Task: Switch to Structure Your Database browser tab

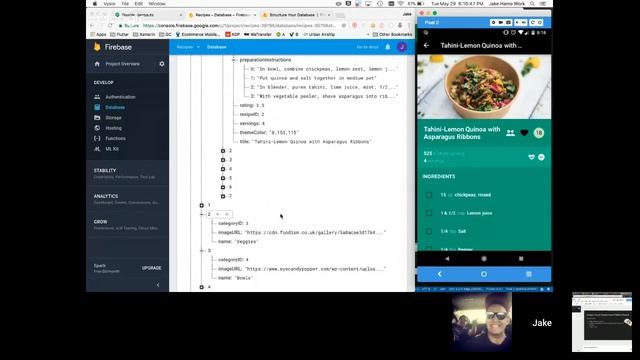Action: (x=296, y=15)
